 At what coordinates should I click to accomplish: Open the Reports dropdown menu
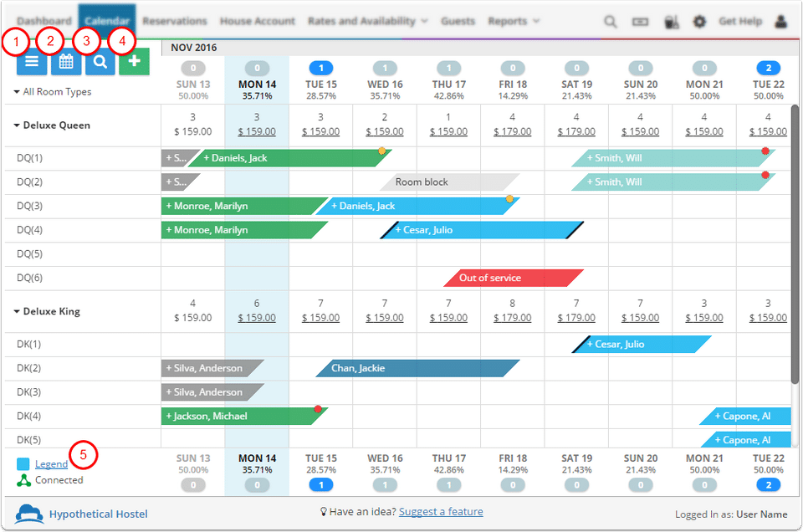click(514, 21)
